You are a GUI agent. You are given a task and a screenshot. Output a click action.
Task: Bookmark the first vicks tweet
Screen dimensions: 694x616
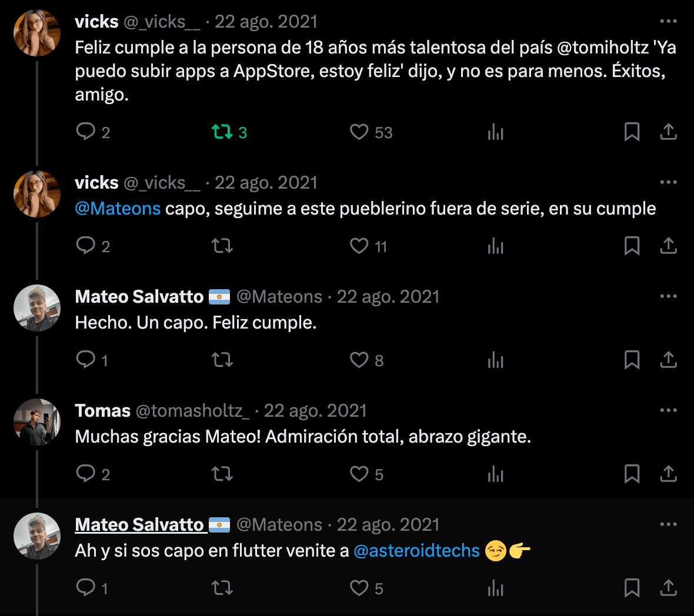coord(632,132)
